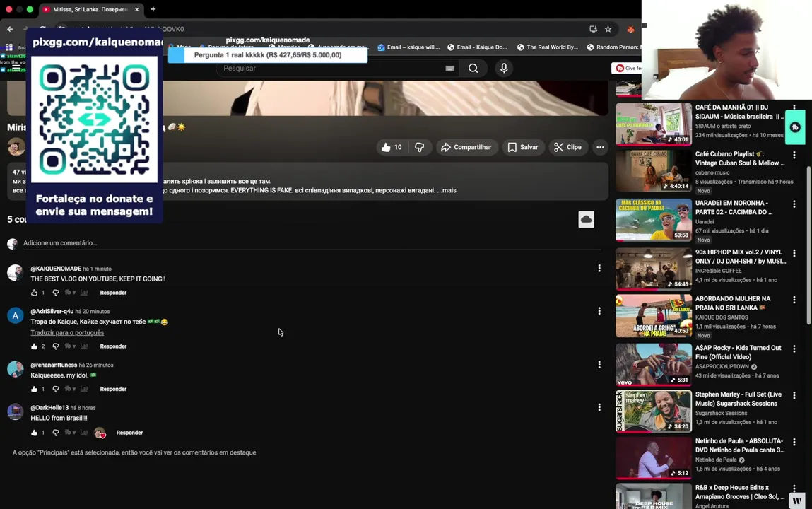The image size is (812, 509).
Task: Bookmark page with star icon
Action: click(x=608, y=29)
